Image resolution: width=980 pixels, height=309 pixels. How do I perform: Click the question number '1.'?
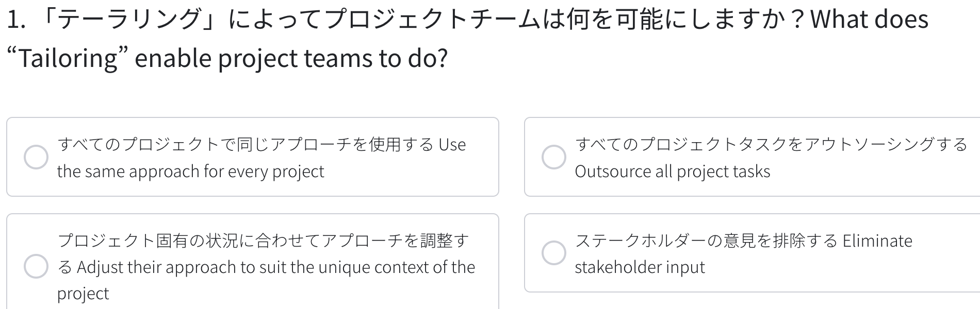coord(17,20)
